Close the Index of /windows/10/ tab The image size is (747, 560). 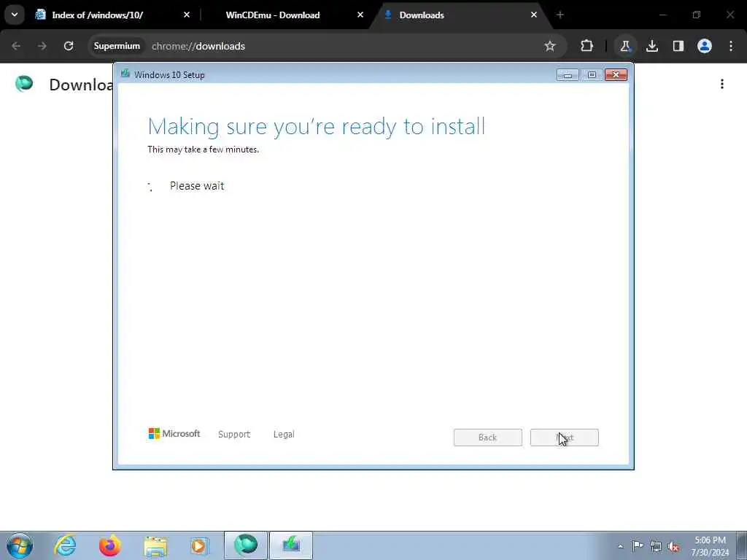pos(187,15)
